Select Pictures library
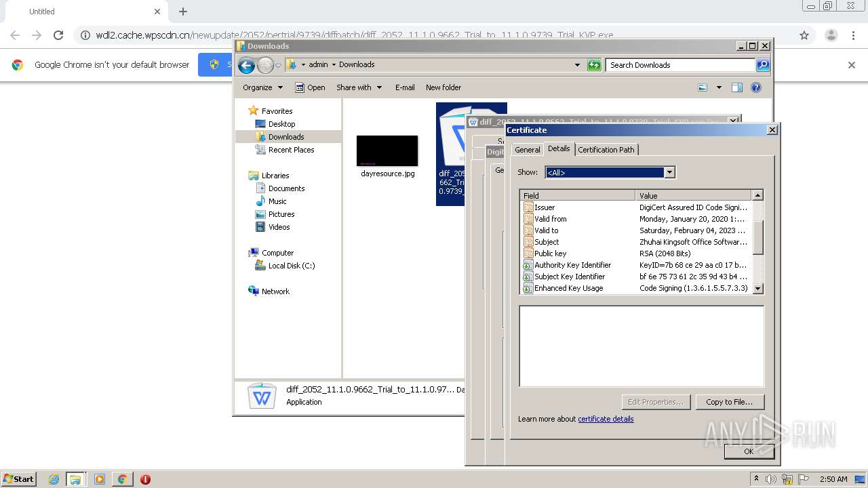This screenshot has height=488, width=868. coord(275,214)
